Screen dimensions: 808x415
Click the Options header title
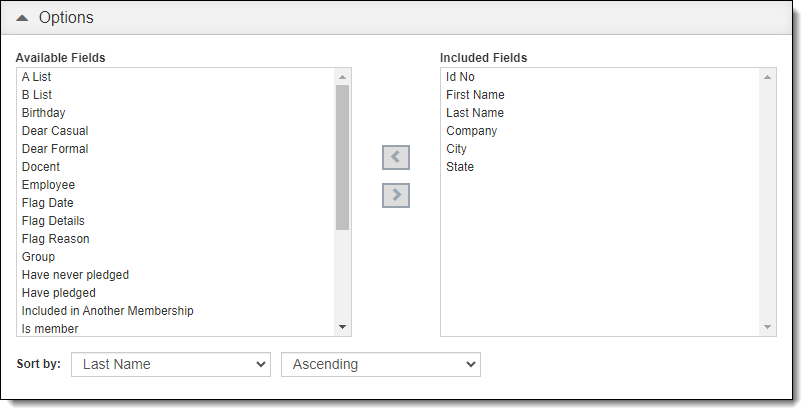coord(66,18)
